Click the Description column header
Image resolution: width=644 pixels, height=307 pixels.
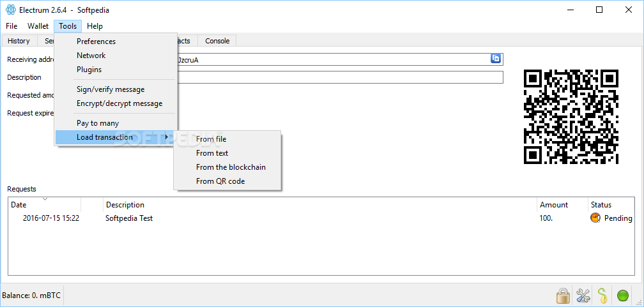point(320,204)
